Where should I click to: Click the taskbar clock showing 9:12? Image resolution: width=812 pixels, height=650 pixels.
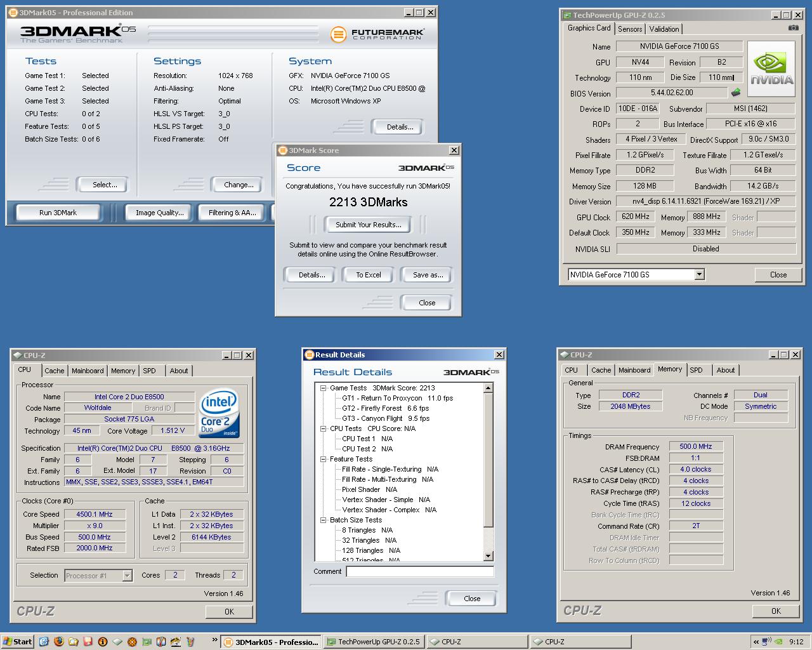tap(796, 642)
